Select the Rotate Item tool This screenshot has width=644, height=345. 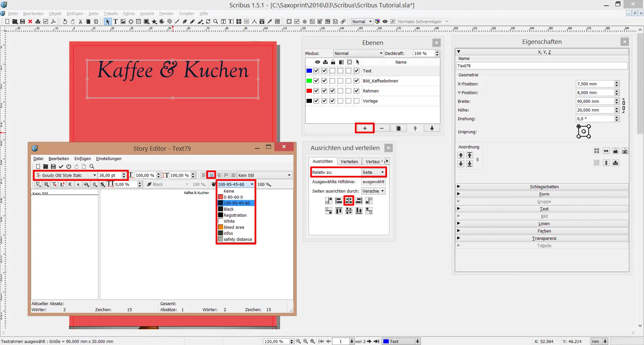click(208, 21)
